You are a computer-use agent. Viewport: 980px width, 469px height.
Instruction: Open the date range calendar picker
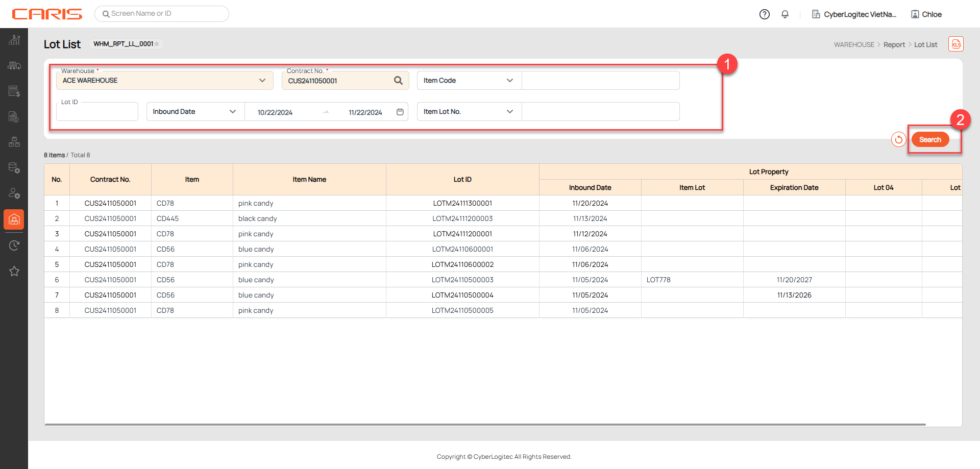[400, 112]
